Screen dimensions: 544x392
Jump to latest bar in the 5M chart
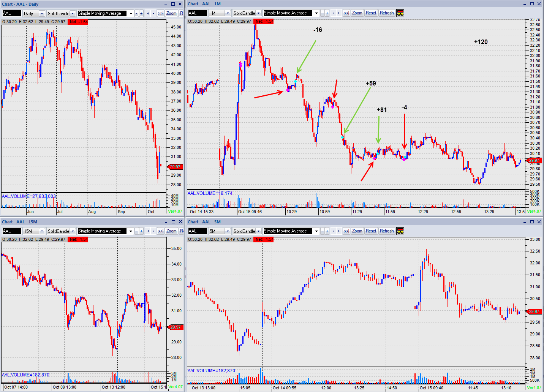click(346, 231)
